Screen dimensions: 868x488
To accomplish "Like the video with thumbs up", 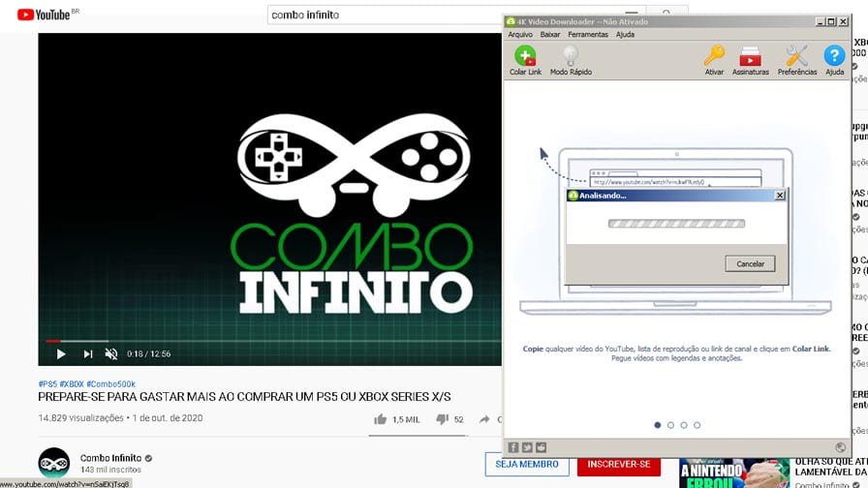I will [x=381, y=419].
